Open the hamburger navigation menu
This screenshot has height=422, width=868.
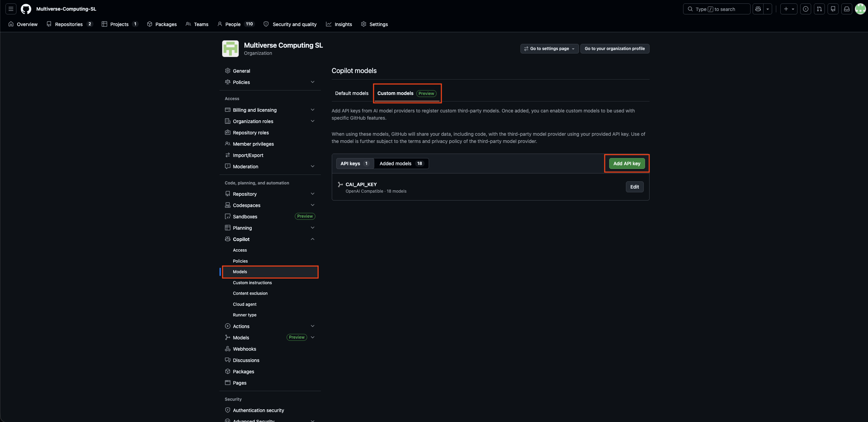[11, 9]
